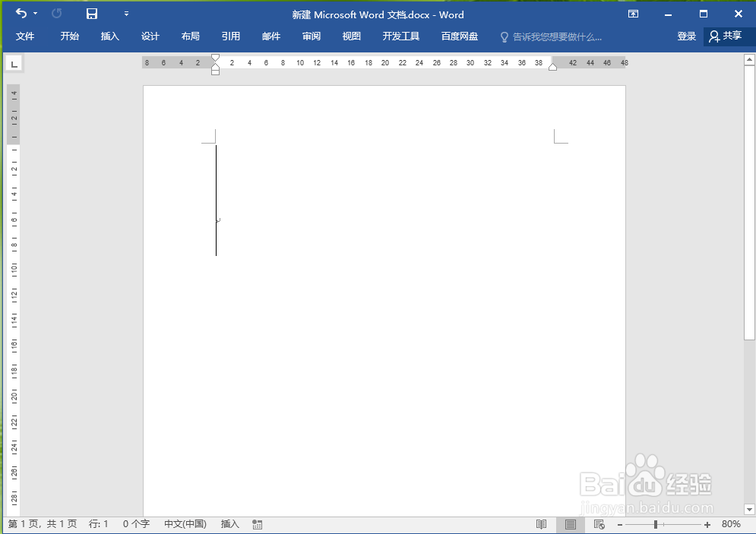Click scroll up arrow on vertical scrollbar
The image size is (756, 534).
tap(748, 59)
